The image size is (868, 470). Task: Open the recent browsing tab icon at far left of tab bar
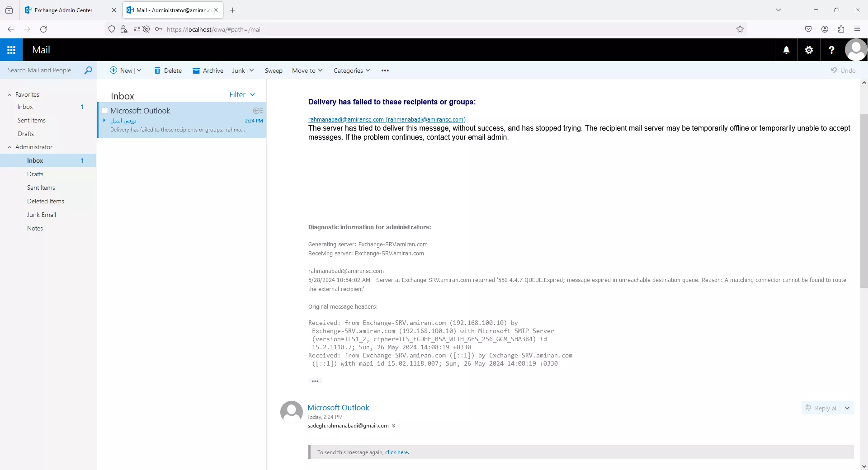9,10
